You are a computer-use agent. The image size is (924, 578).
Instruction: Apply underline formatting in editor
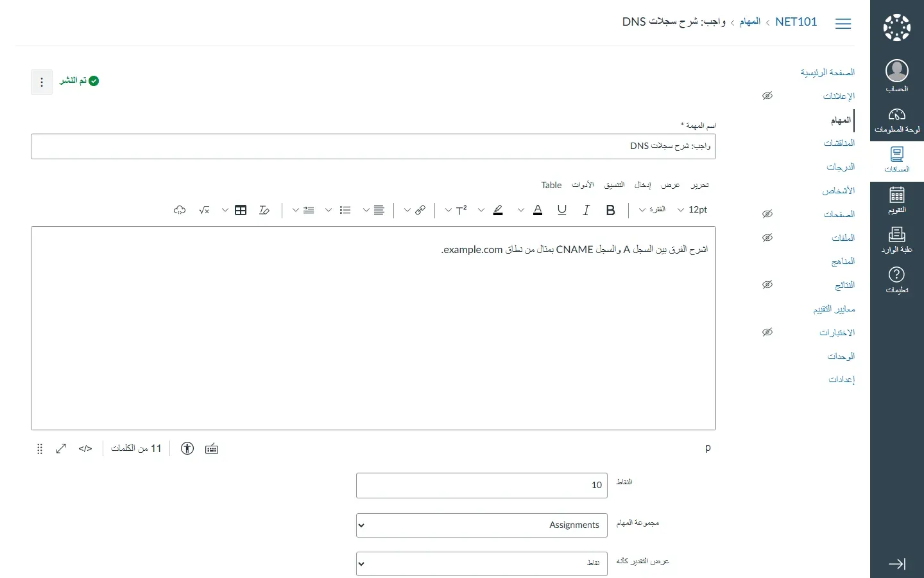click(562, 210)
